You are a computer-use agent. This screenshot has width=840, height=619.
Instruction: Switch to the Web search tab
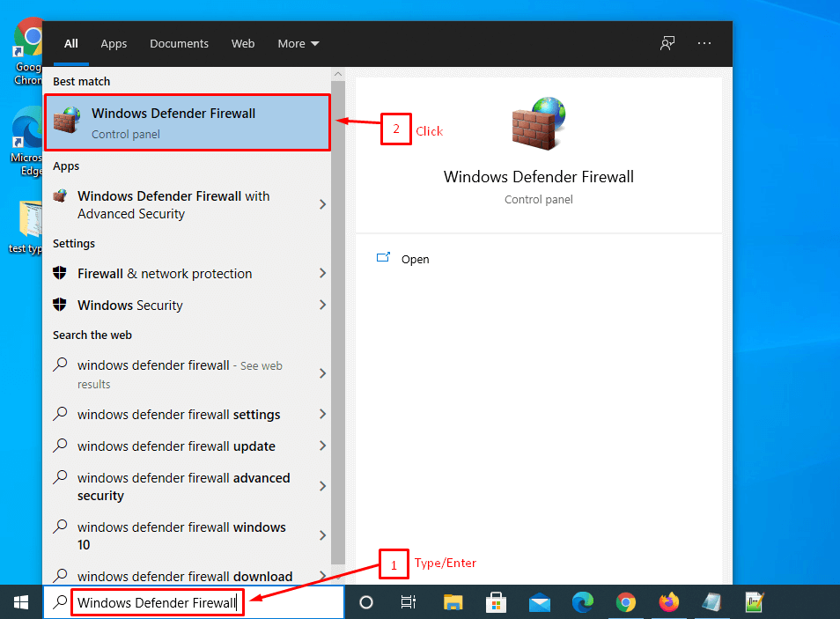coord(243,43)
